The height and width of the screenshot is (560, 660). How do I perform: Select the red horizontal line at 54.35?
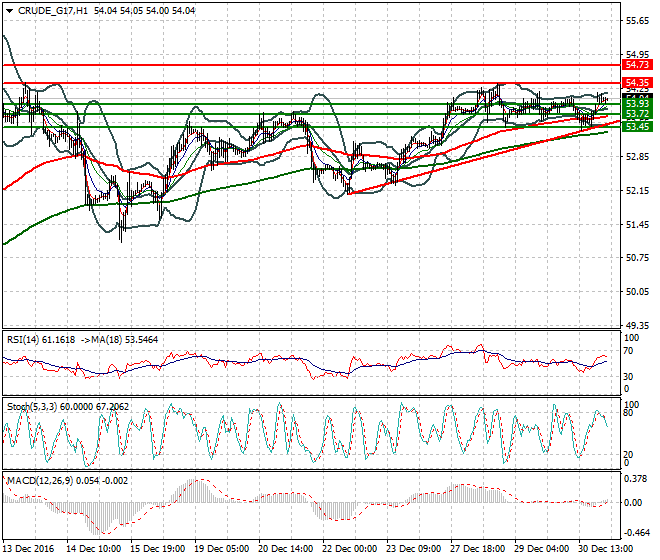[x=311, y=83]
